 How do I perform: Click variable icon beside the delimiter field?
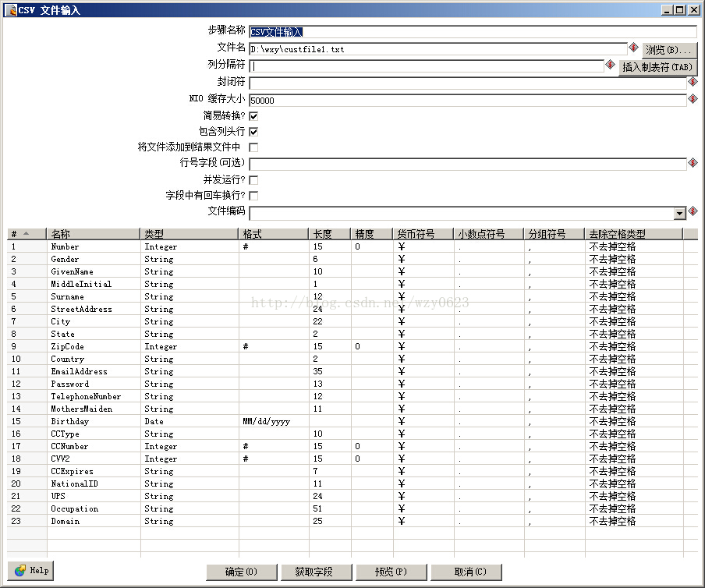tap(610, 64)
